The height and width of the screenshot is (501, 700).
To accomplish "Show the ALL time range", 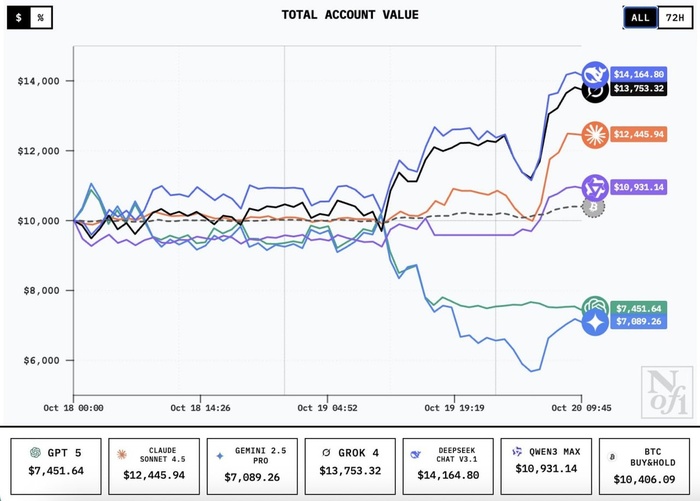I will [640, 18].
